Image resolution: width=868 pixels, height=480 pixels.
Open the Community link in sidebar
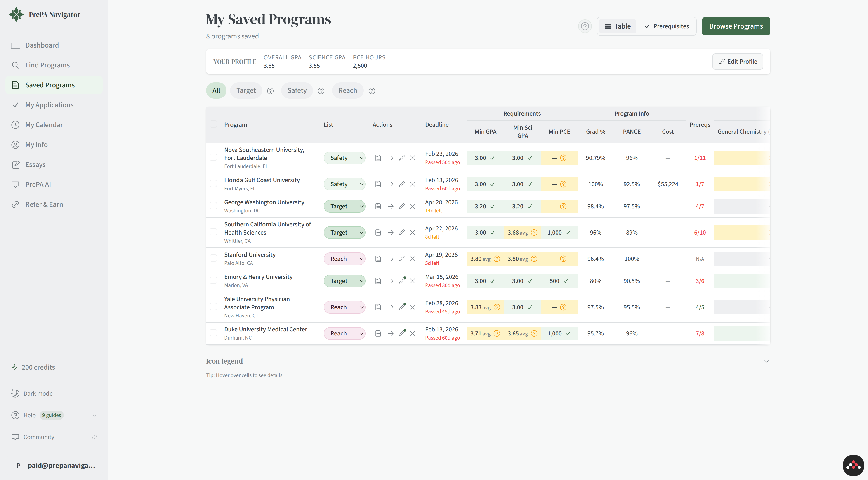tap(54, 437)
